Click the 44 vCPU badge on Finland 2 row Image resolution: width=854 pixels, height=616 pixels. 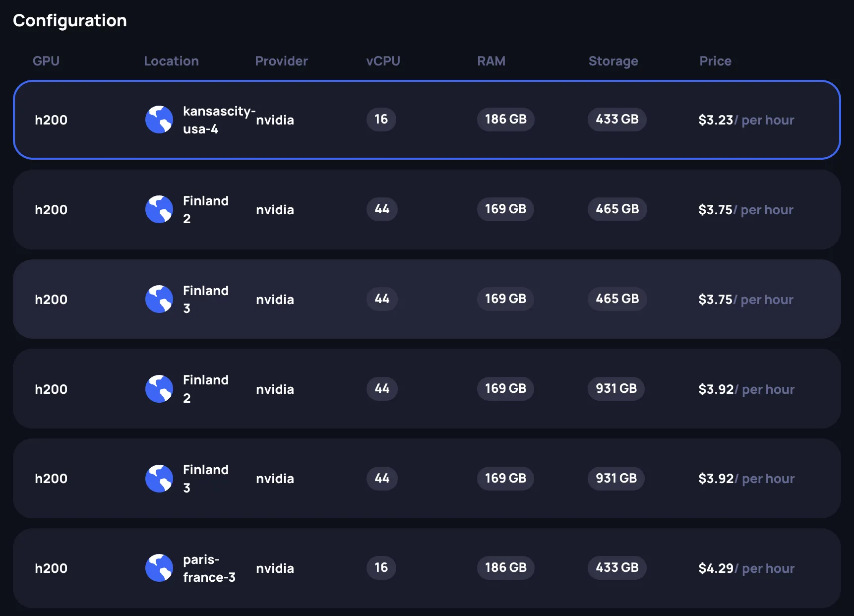[x=382, y=209]
